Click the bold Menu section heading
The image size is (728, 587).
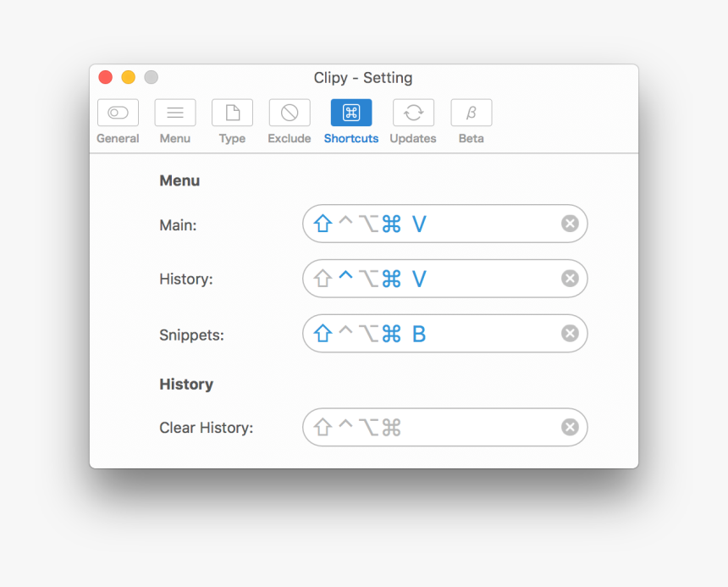click(x=179, y=180)
